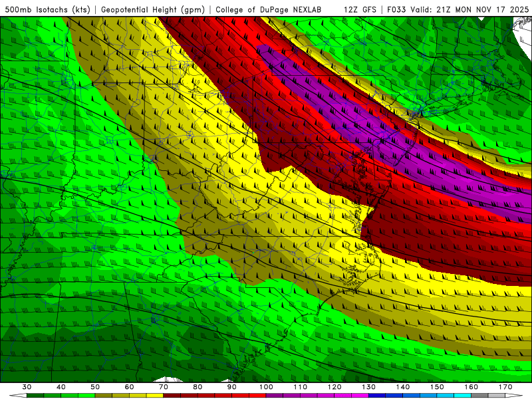Select the cyan 155–160 kt legend swatch
The width and height of the screenshot is (532, 399).
point(462,396)
